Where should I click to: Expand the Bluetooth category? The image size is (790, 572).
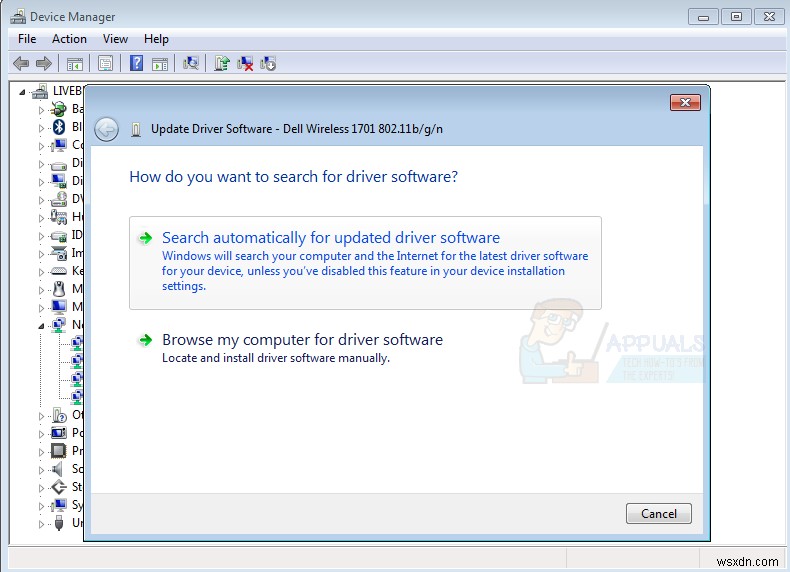[x=41, y=128]
